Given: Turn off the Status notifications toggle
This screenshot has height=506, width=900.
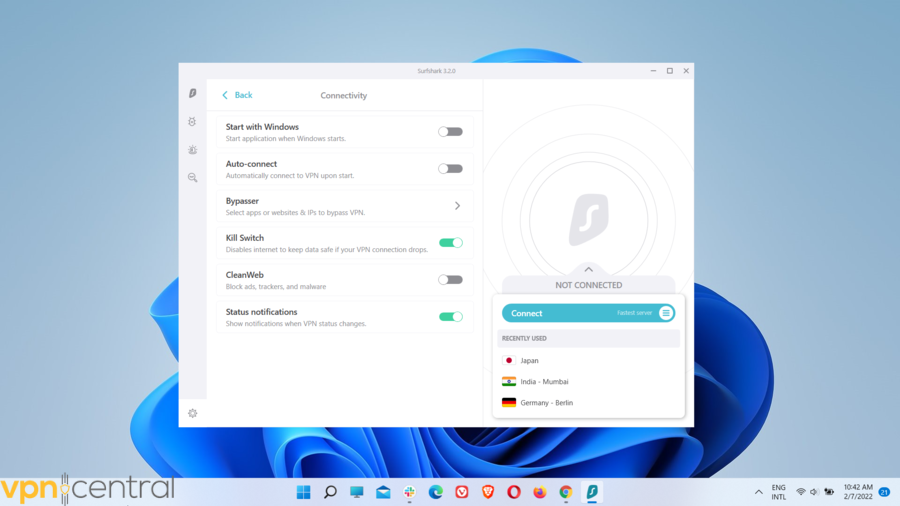Looking at the screenshot, I should click(x=450, y=317).
